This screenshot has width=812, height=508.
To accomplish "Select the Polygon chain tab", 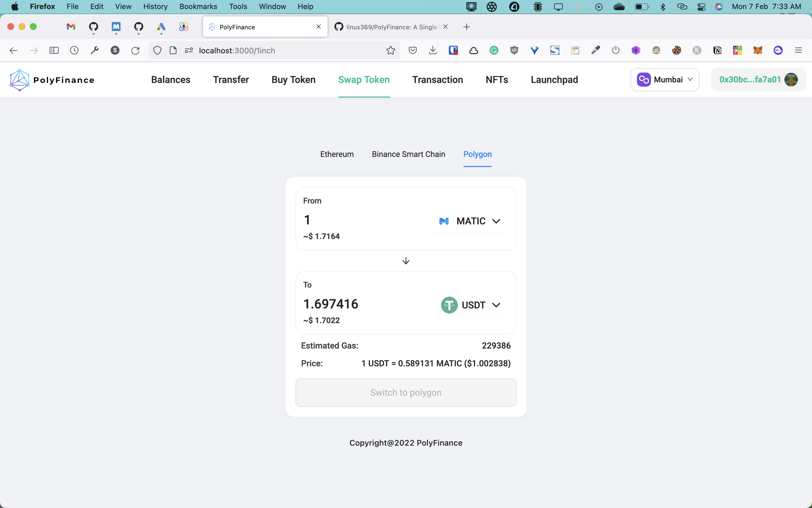I will (x=477, y=154).
